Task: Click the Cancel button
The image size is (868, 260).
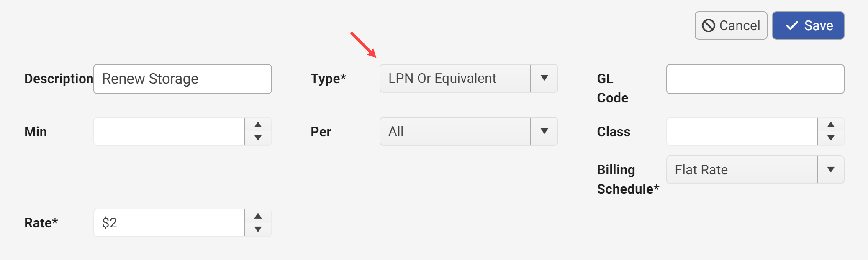Action: pos(731,25)
